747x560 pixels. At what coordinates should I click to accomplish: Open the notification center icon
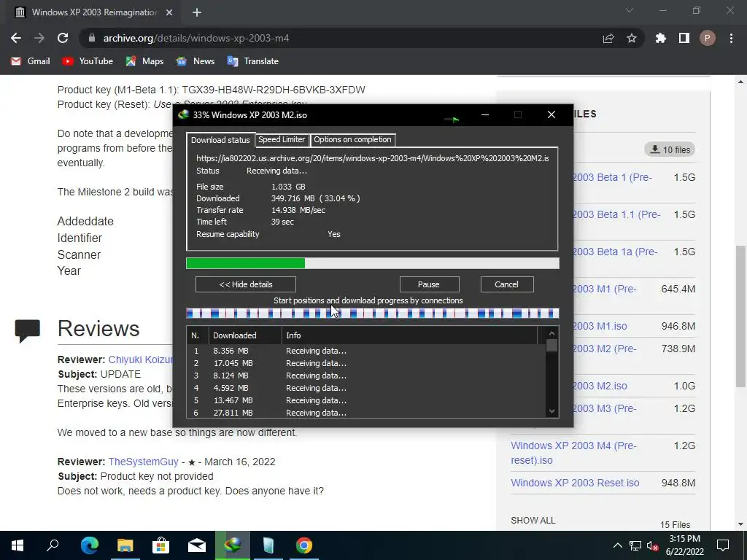[723, 545]
